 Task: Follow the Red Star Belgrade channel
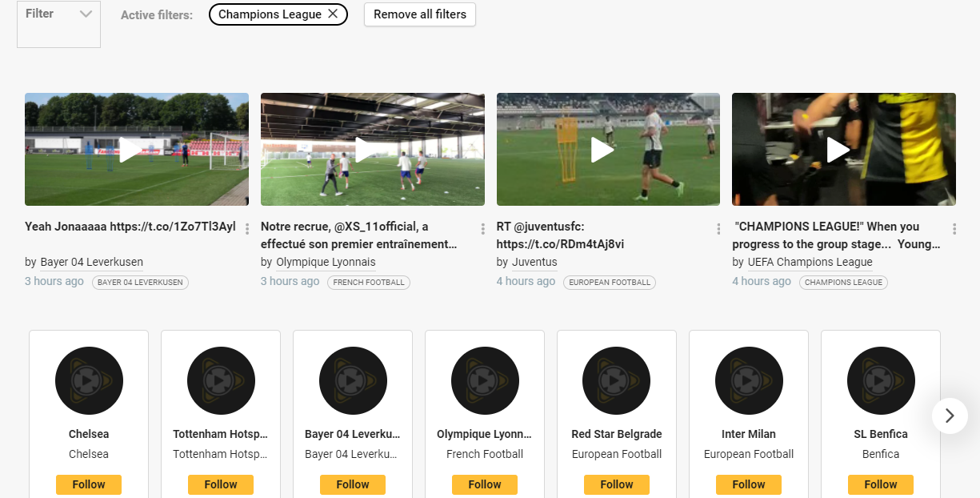pyautogui.click(x=617, y=484)
